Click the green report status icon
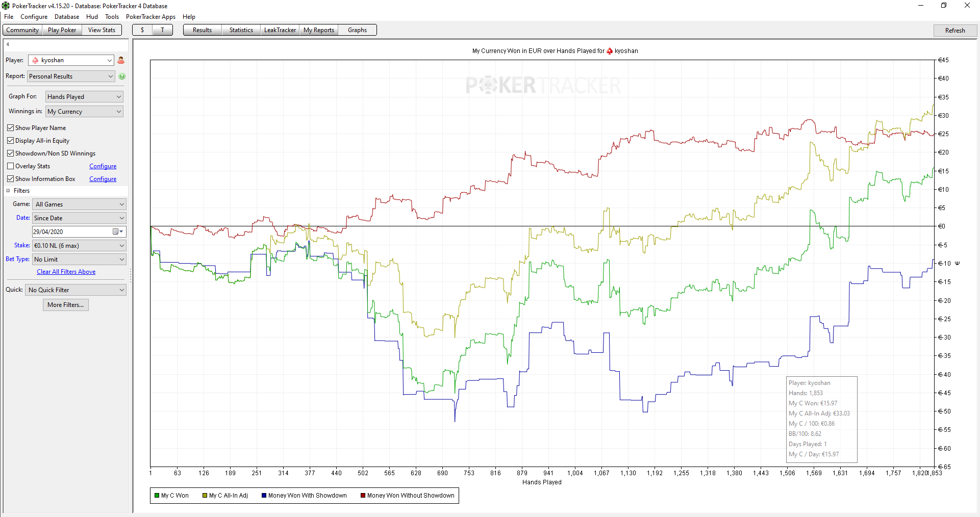Viewport: 980px width, 517px height. [122, 76]
